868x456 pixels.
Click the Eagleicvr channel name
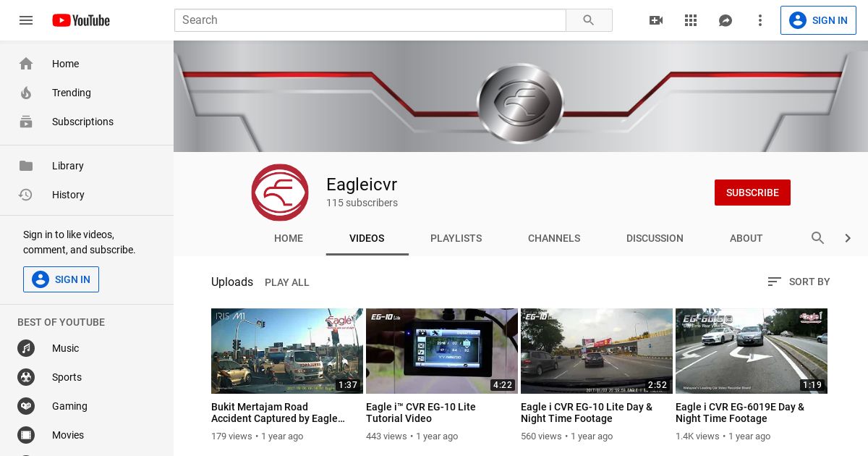coord(362,185)
